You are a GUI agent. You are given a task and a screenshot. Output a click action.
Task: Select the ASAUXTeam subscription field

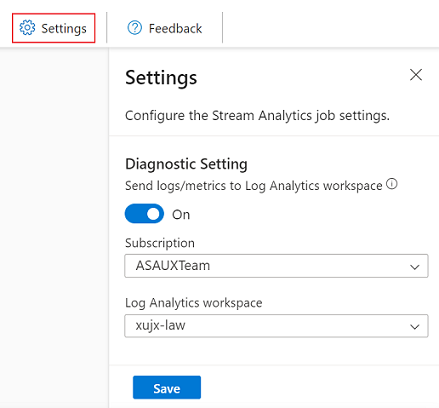point(276,266)
